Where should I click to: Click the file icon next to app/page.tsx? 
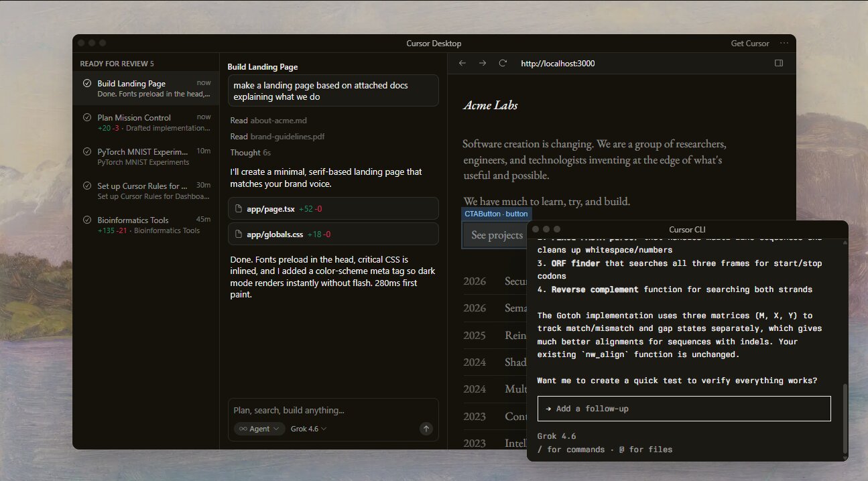click(x=238, y=209)
